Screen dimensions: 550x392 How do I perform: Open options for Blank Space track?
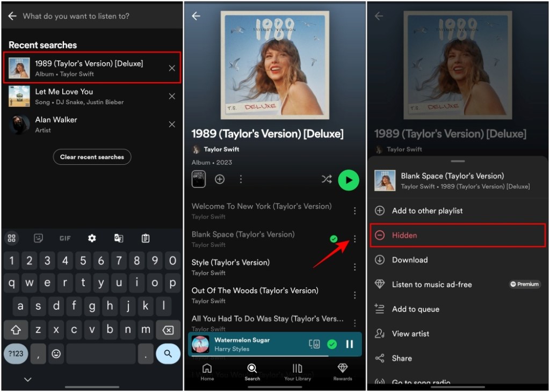pyautogui.click(x=355, y=239)
